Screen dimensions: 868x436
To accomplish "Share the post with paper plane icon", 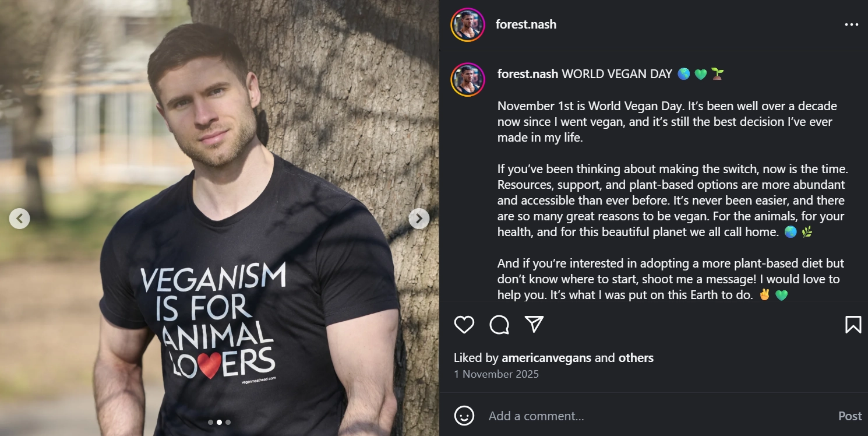I will coord(534,325).
